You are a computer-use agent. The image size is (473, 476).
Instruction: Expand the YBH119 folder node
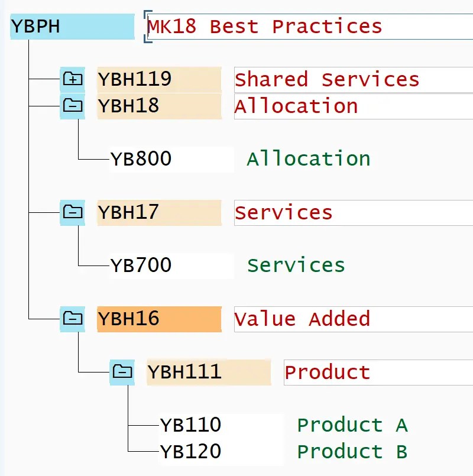(x=73, y=80)
